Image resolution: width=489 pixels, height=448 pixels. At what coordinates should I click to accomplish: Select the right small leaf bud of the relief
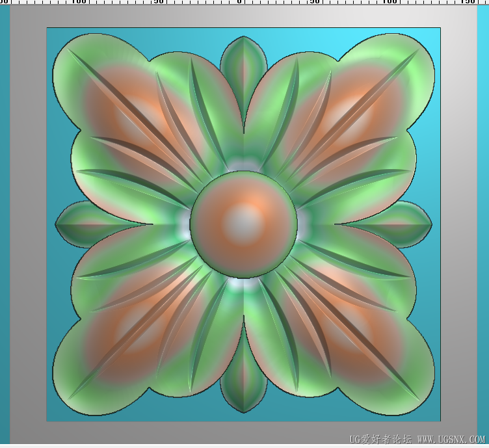click(383, 224)
